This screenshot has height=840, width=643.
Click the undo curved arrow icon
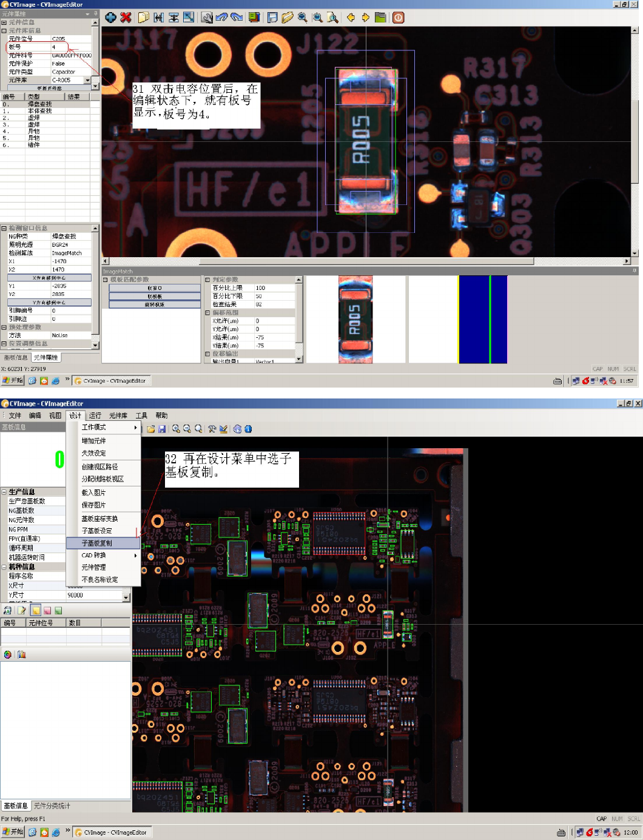[x=221, y=18]
